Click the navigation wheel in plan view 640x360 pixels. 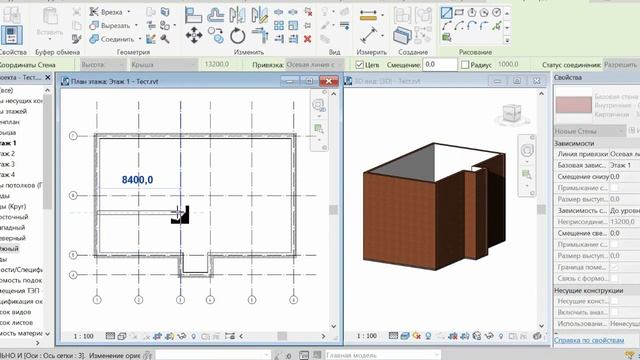(318, 105)
